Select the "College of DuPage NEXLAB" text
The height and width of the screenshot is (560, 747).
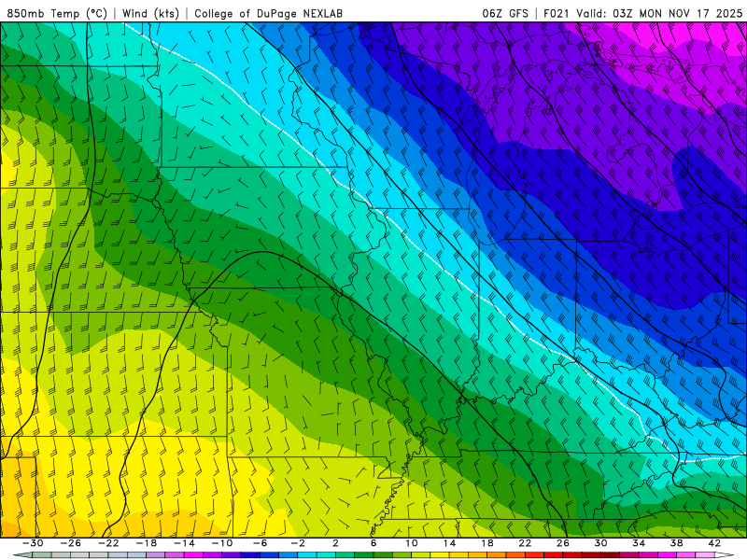click(268, 13)
